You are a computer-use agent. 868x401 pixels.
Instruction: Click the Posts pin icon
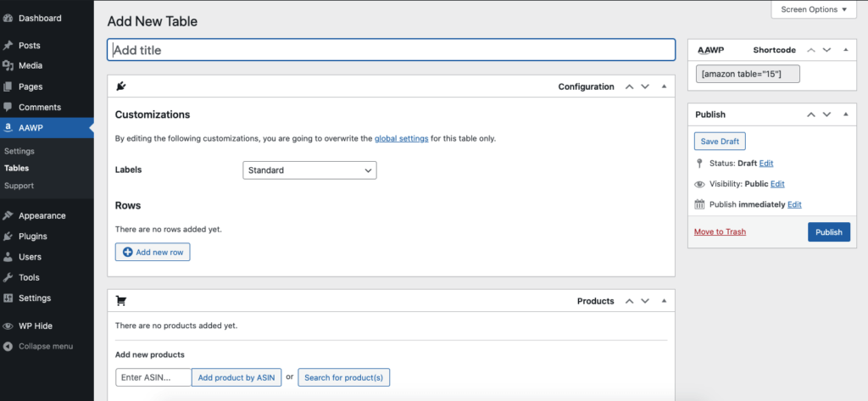(8, 46)
